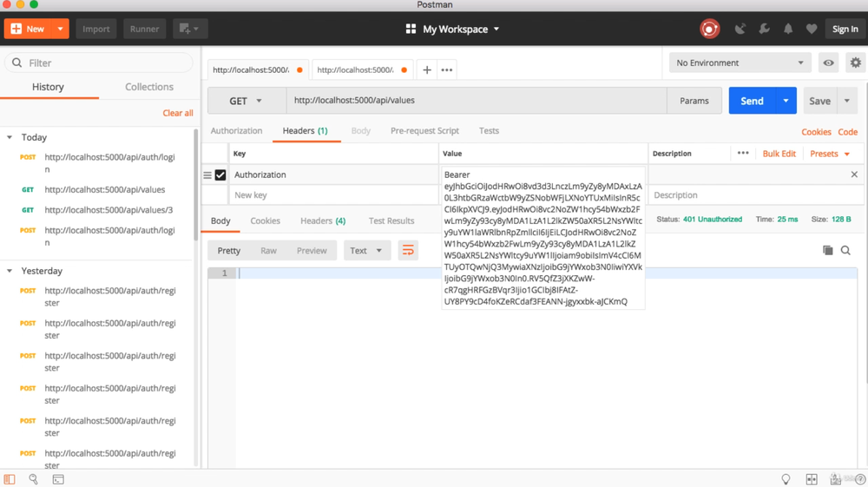This screenshot has height=487, width=868.
Task: Switch to the first localhost:5000 request tab
Action: (257, 69)
